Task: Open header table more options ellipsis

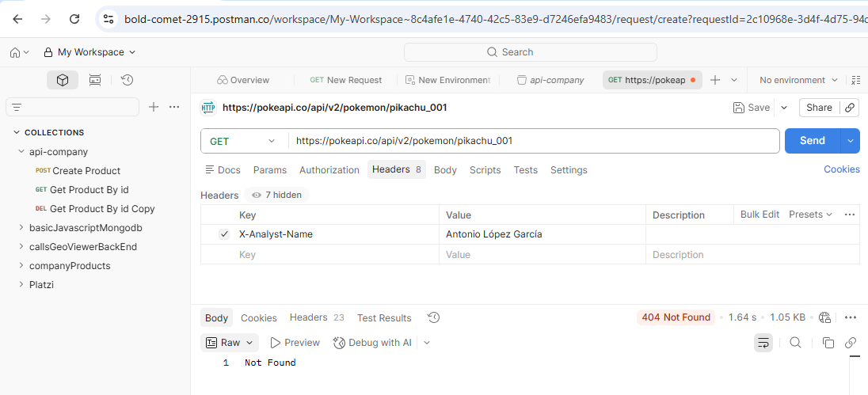Action: click(850, 215)
